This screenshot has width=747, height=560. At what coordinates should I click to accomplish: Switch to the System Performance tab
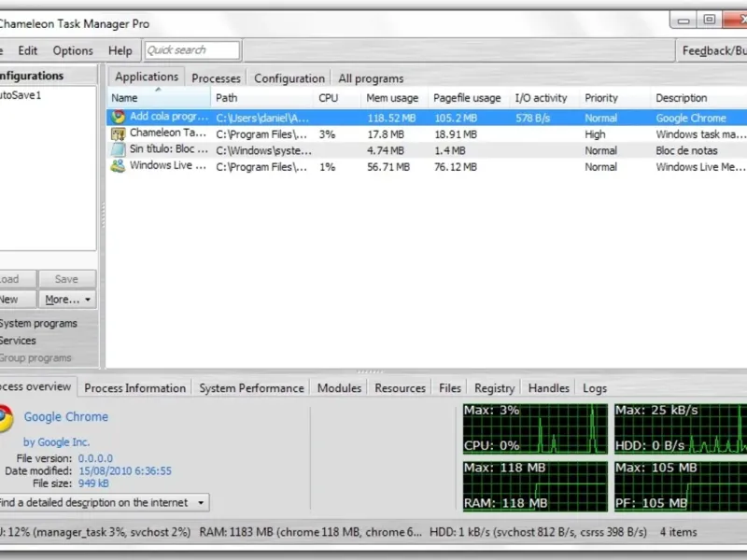[x=251, y=388]
